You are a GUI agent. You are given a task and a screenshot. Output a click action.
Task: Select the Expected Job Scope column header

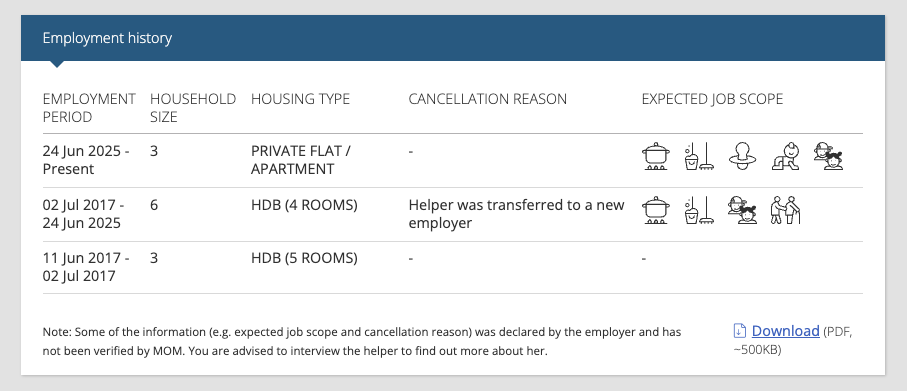click(x=712, y=99)
